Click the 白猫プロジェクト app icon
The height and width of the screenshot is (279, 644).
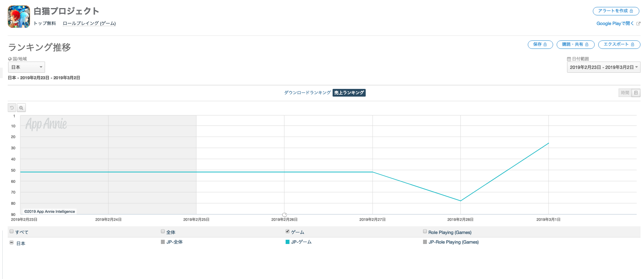[19, 17]
